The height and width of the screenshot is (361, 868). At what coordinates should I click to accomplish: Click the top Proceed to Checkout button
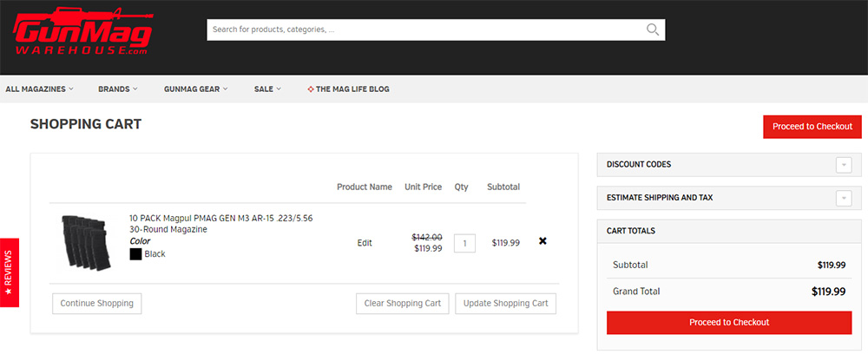812,127
